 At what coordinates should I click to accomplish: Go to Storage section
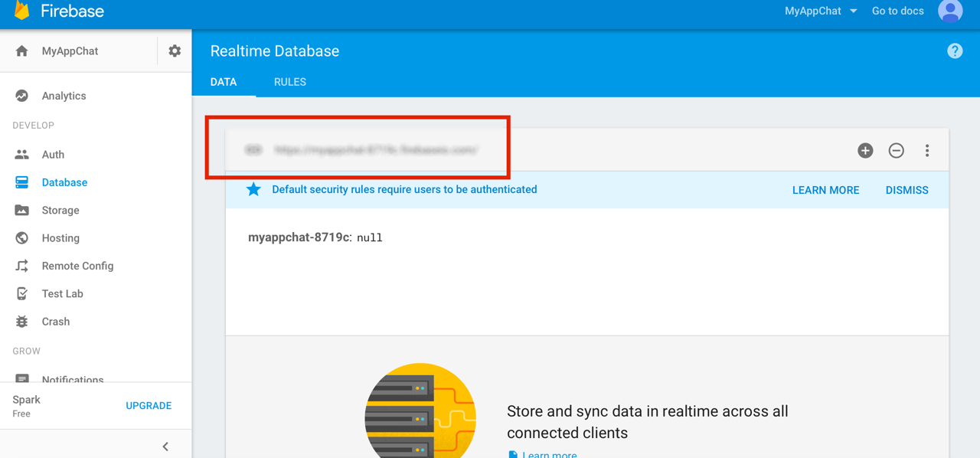pos(60,210)
